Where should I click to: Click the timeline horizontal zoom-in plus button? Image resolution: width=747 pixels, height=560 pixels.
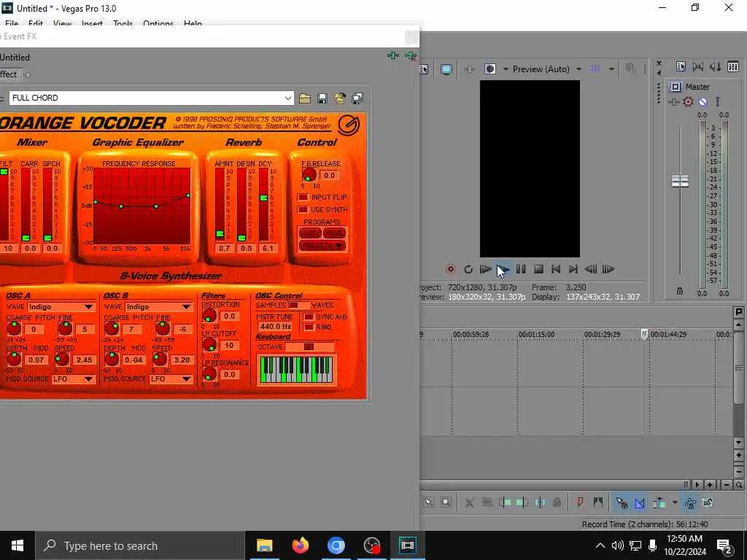[x=710, y=485]
